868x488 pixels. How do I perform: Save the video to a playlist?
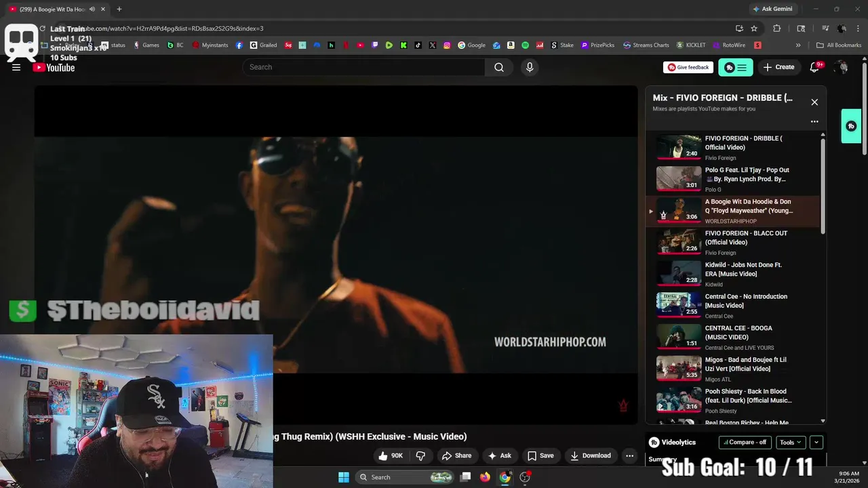540,455
